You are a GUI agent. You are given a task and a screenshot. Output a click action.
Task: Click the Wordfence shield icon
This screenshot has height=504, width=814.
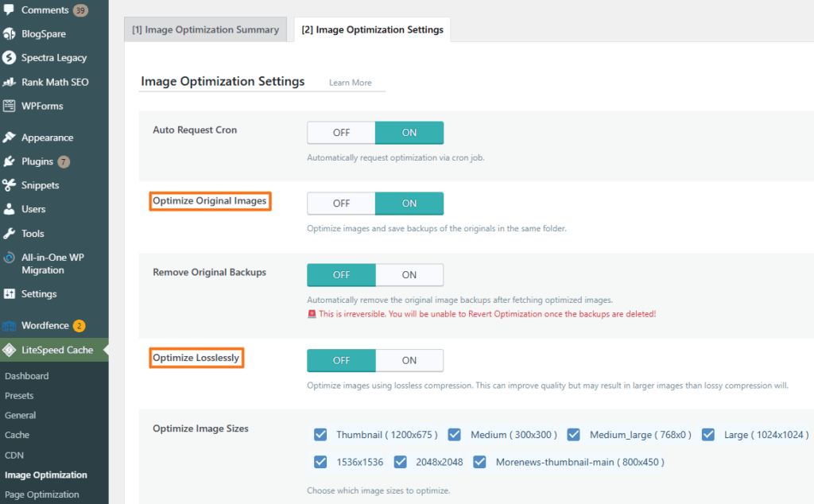coord(9,326)
